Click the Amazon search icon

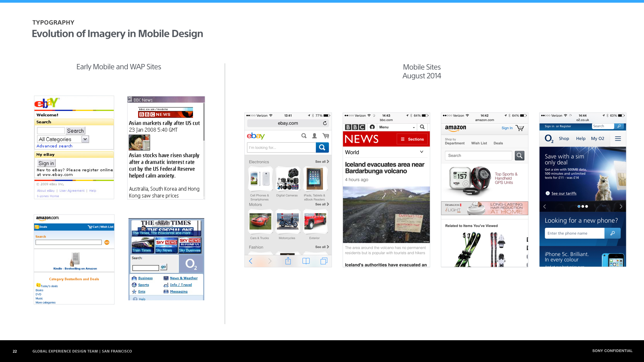click(x=520, y=155)
